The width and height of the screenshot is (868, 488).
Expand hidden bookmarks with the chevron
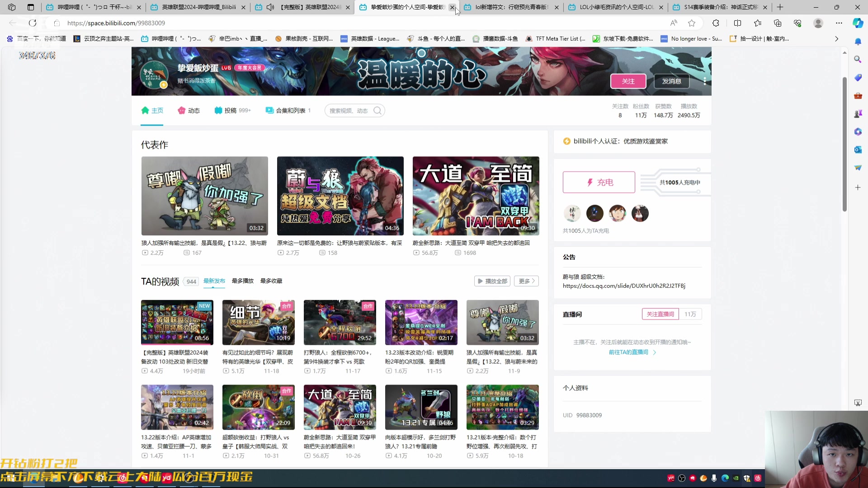point(837,38)
